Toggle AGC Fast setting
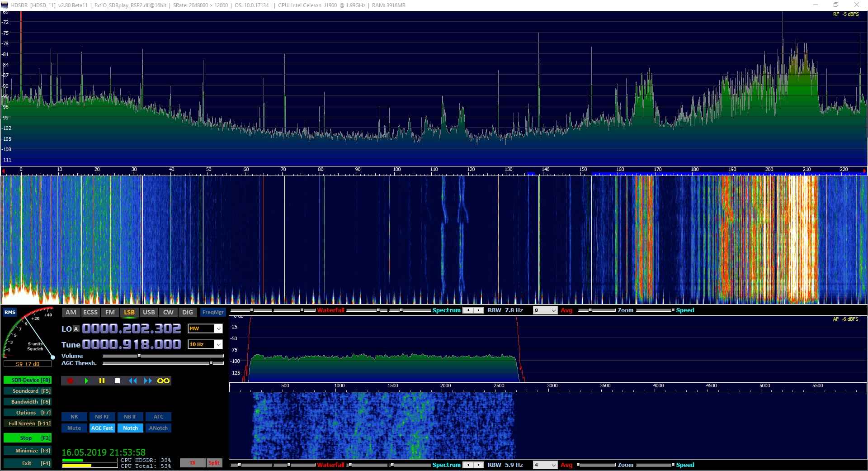The height and width of the screenshot is (471, 868). pos(102,428)
